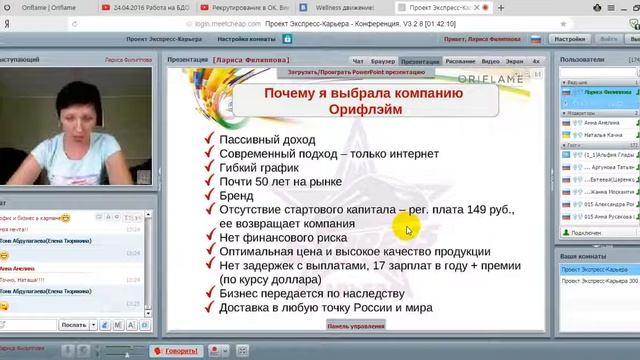Toggle the microphone mute icon in bottom bar

pos(68,351)
